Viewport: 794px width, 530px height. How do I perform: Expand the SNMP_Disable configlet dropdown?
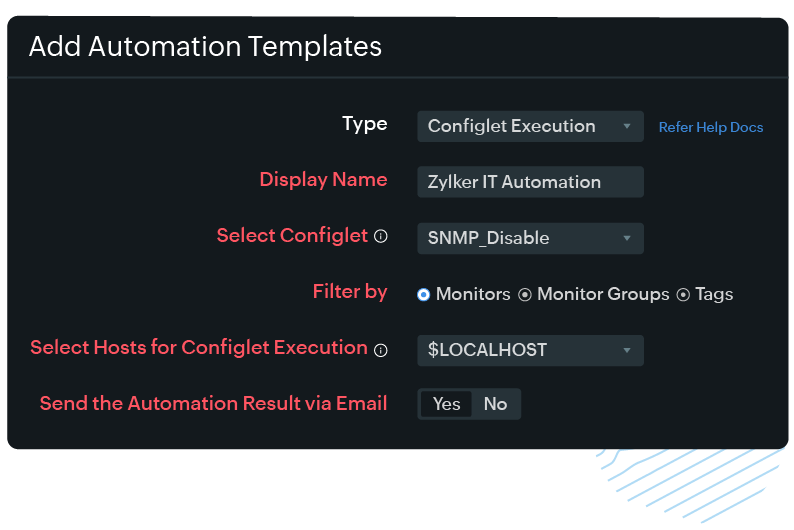pos(530,238)
